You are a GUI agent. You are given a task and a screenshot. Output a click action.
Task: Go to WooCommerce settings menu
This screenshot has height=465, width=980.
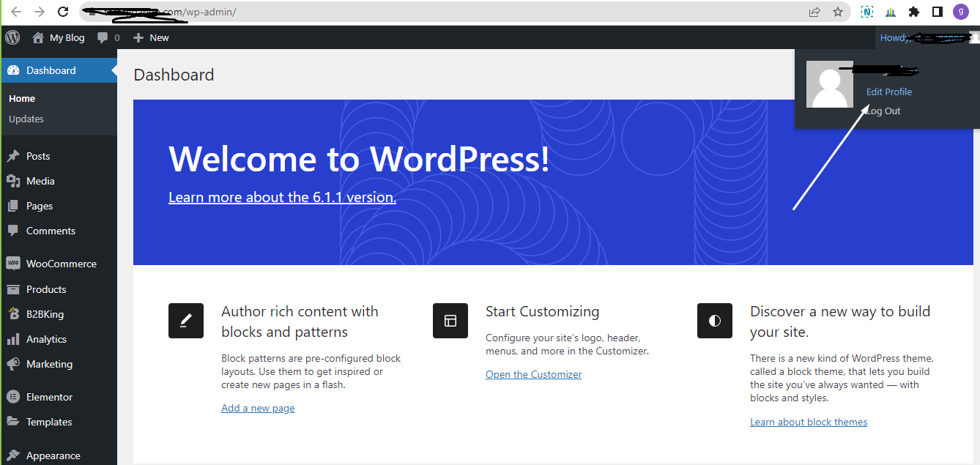click(x=62, y=264)
